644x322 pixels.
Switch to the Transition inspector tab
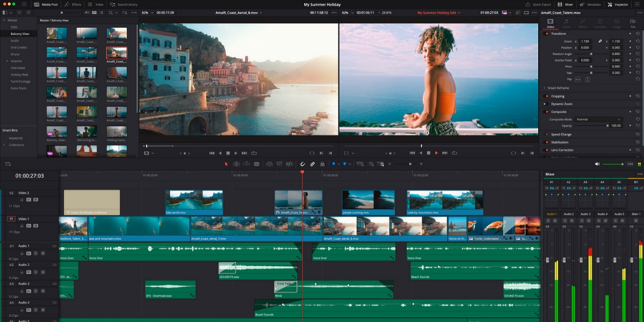600,24
